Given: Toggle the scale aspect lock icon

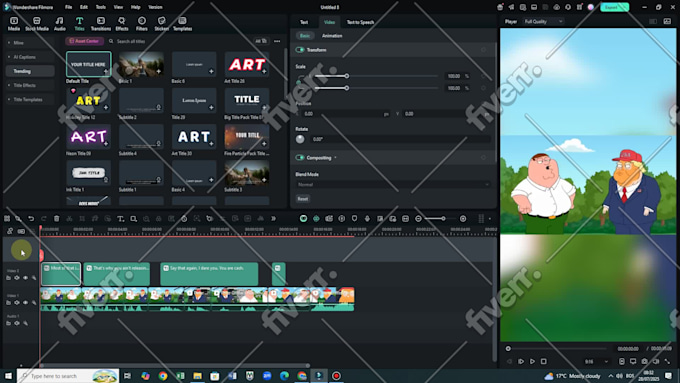Looking at the screenshot, I should (299, 82).
